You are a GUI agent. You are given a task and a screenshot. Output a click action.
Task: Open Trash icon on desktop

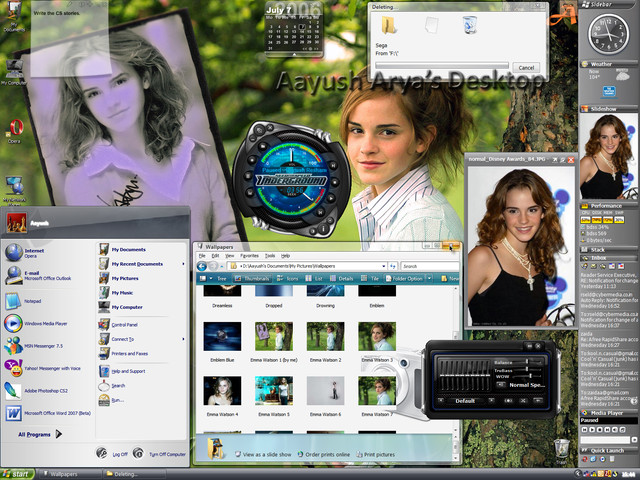tap(561, 451)
